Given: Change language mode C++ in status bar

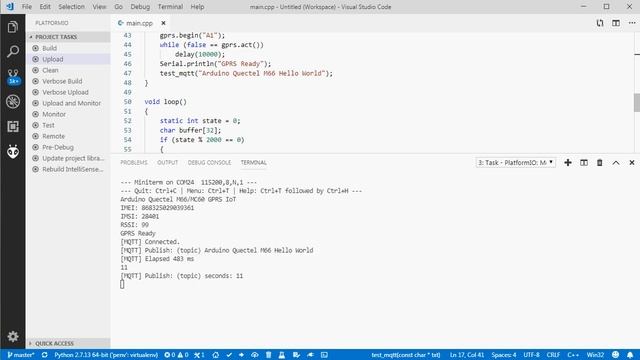Looking at the screenshot, I should click(573, 355).
